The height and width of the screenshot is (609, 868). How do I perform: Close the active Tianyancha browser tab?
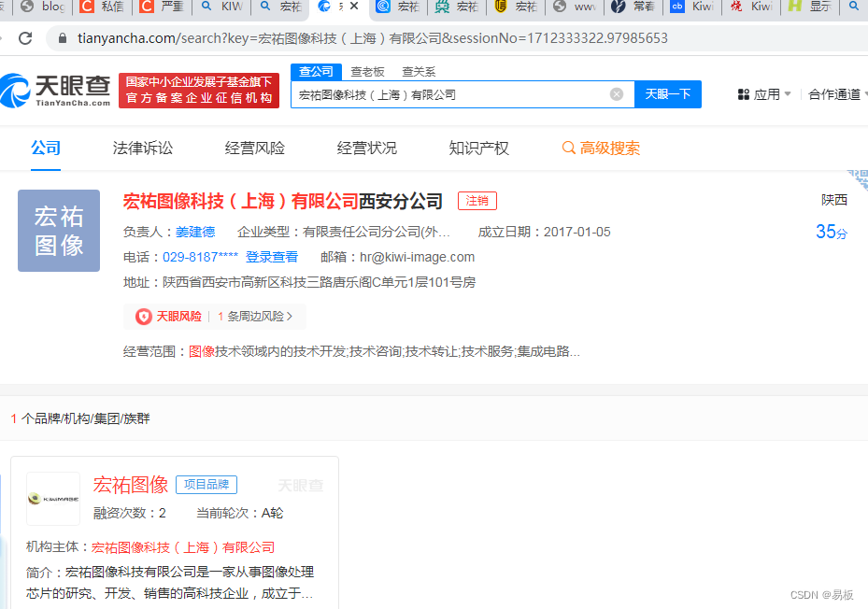coord(354,7)
